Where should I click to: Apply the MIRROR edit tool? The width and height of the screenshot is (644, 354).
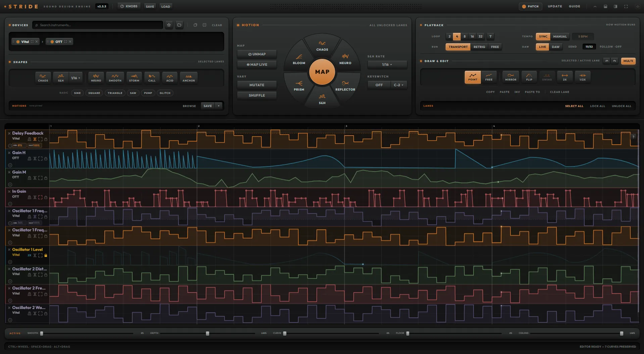(511, 77)
